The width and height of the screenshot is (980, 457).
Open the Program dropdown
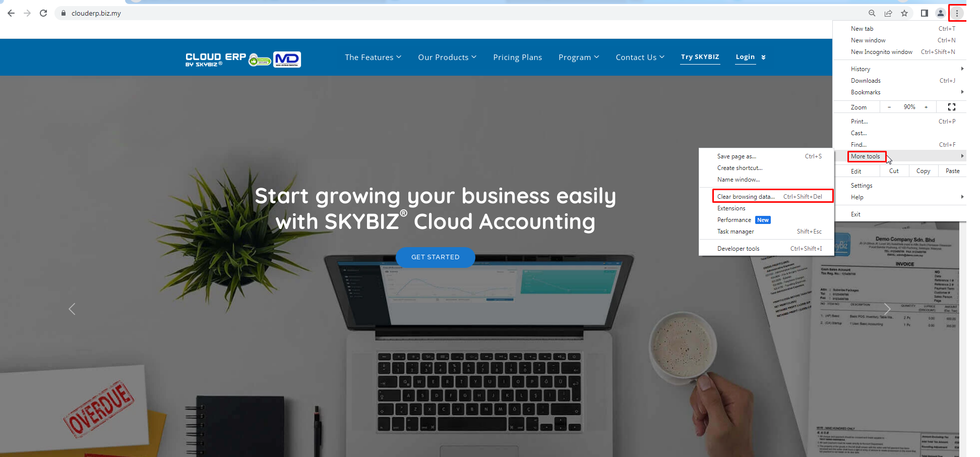click(x=579, y=58)
